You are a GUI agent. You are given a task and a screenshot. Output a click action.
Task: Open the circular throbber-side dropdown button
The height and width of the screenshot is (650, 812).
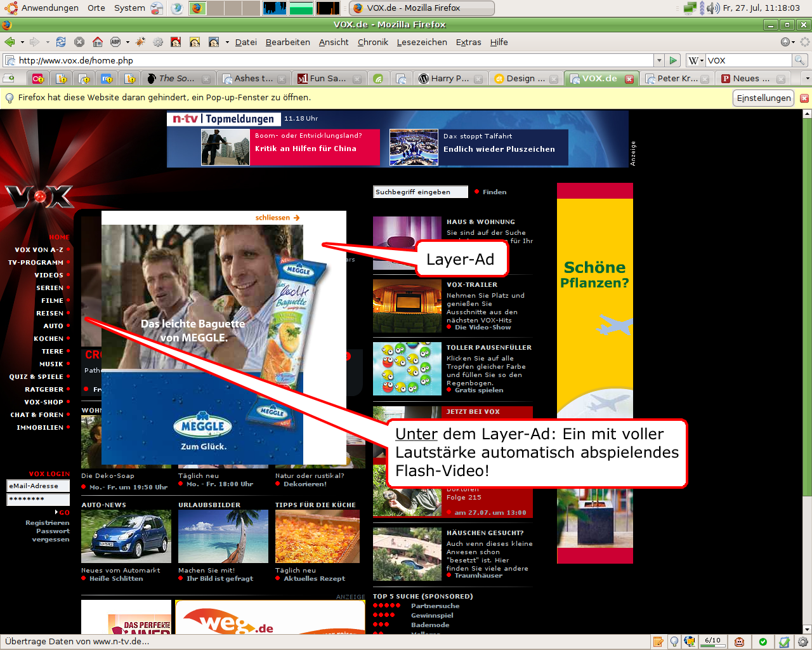pyautogui.click(x=787, y=42)
